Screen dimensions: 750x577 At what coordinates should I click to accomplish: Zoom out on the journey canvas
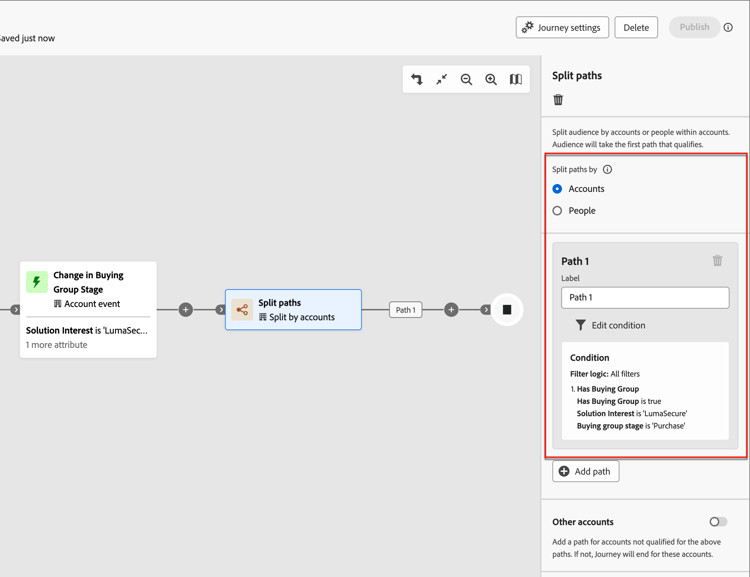point(466,79)
